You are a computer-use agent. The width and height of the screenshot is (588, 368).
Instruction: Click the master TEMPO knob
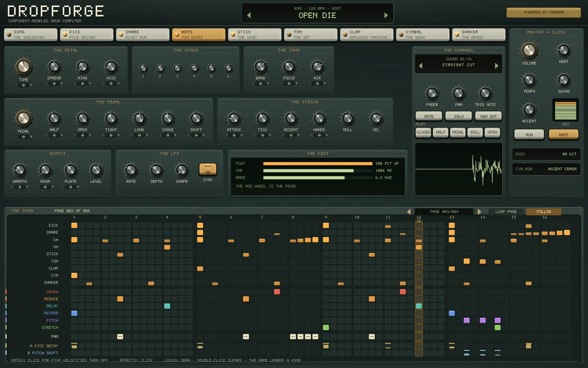[529, 80]
